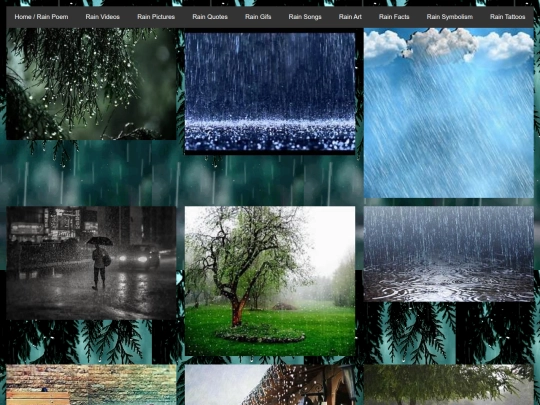Open the rain ripples on water picture

449,254
